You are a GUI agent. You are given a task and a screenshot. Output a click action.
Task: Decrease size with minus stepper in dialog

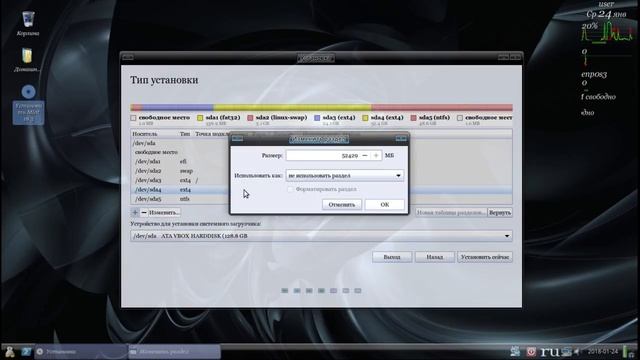click(x=365, y=156)
